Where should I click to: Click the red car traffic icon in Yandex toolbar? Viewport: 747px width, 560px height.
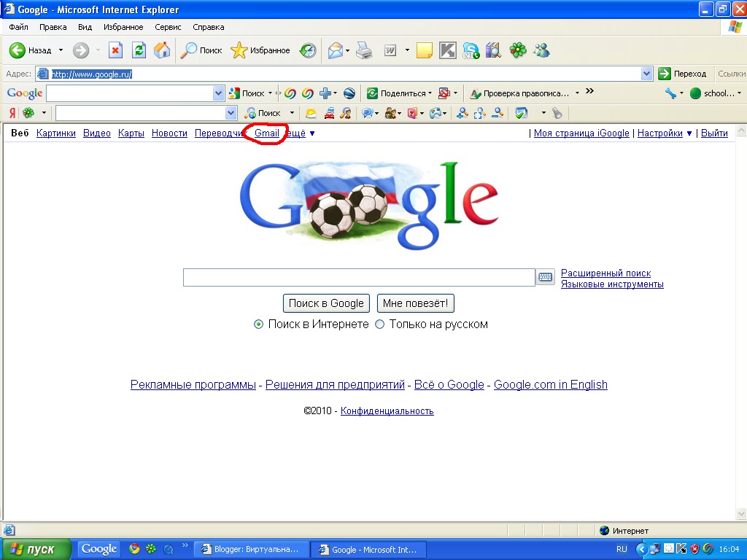[329, 113]
